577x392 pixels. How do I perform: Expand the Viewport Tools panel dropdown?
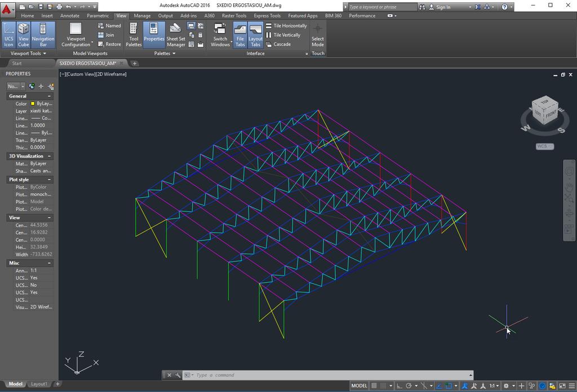tap(28, 54)
